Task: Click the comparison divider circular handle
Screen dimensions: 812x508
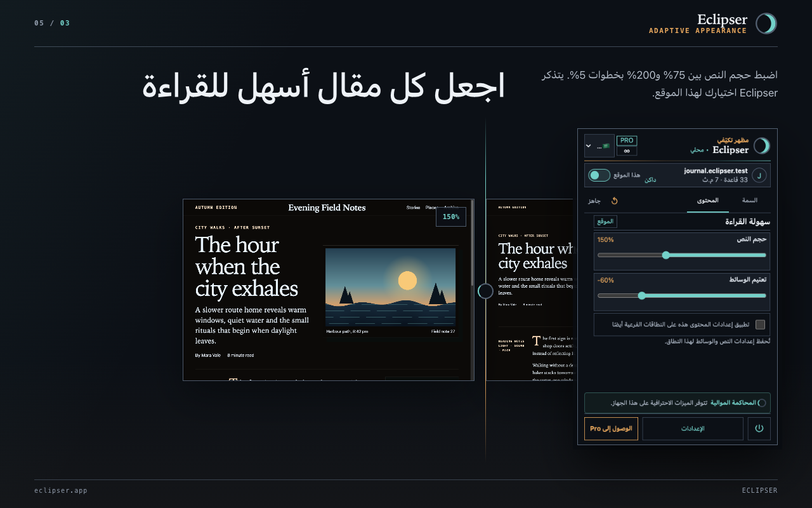Action: click(485, 291)
